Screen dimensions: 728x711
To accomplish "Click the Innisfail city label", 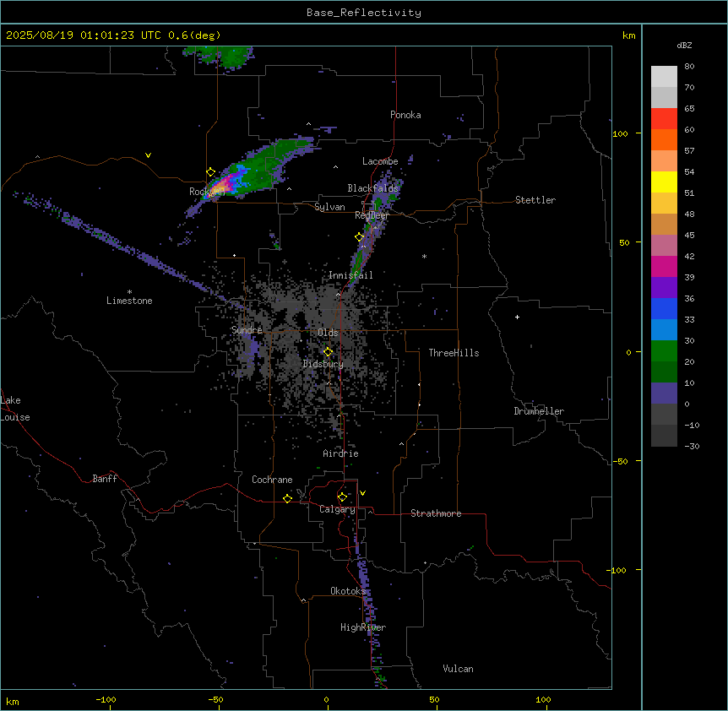I will (x=350, y=275).
